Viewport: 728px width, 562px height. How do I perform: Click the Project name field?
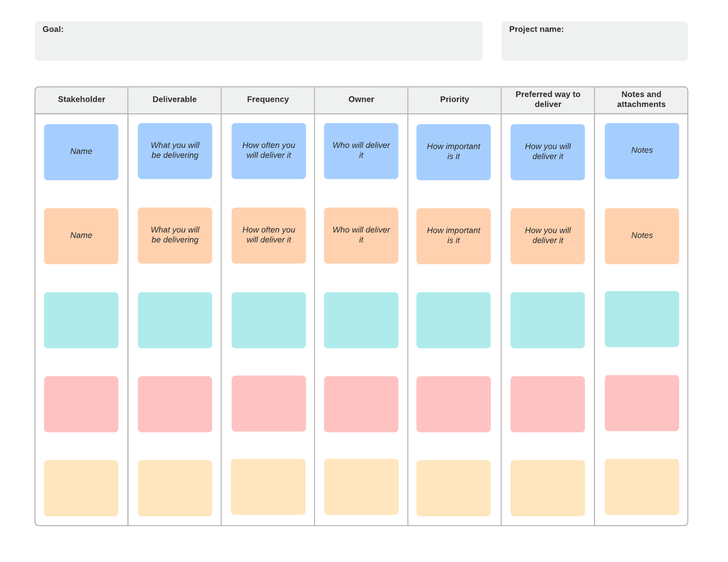(594, 41)
